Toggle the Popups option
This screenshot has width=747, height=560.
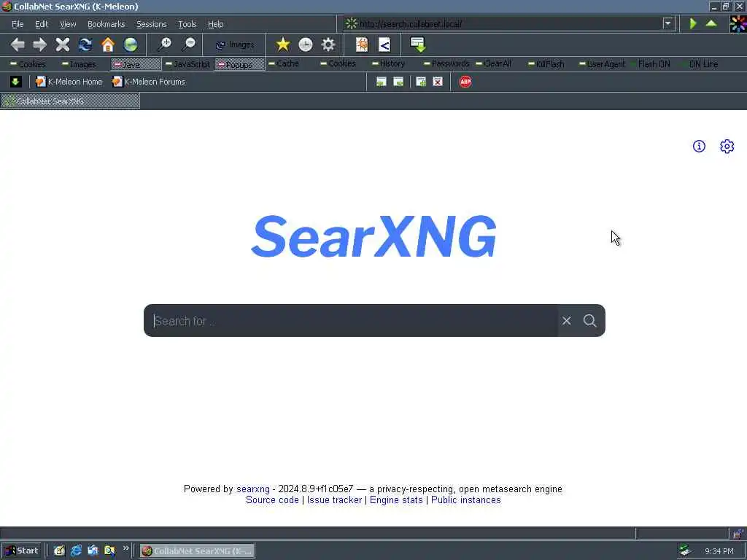pos(239,64)
